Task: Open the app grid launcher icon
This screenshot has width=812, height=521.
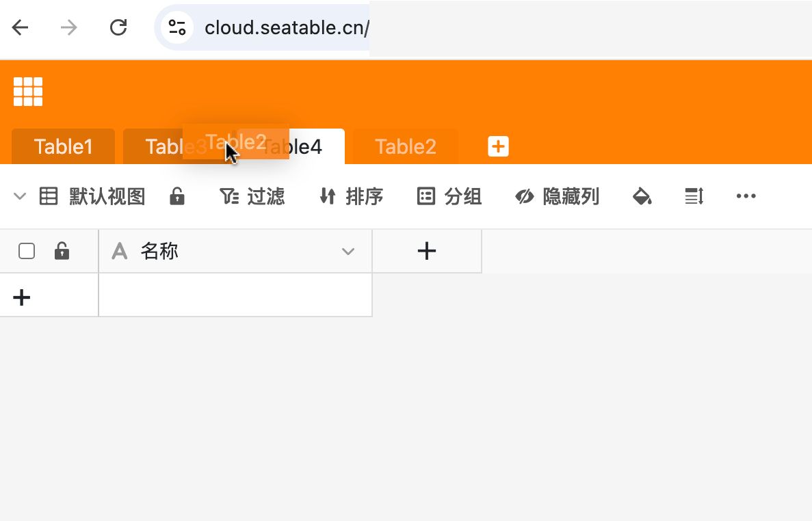Action: click(28, 92)
